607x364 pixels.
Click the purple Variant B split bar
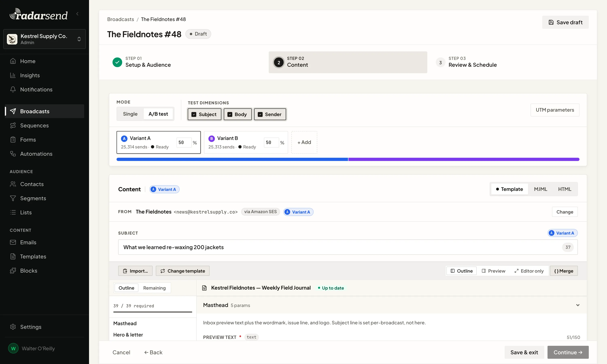point(464,159)
